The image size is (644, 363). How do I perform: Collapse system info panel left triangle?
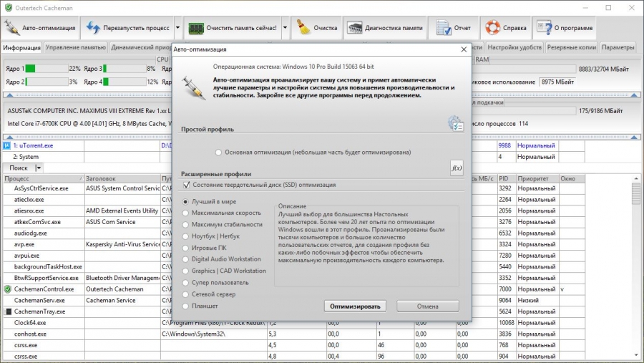(x=10, y=137)
